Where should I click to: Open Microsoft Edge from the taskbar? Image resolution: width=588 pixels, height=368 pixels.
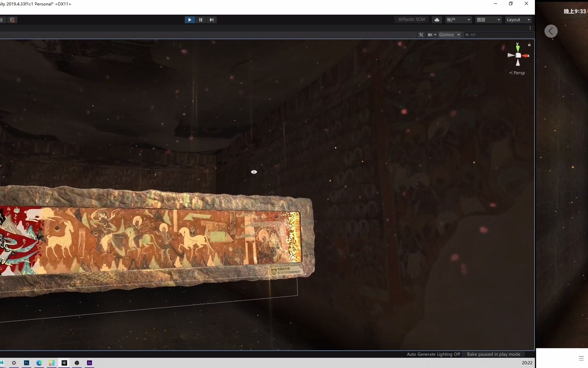point(39,363)
